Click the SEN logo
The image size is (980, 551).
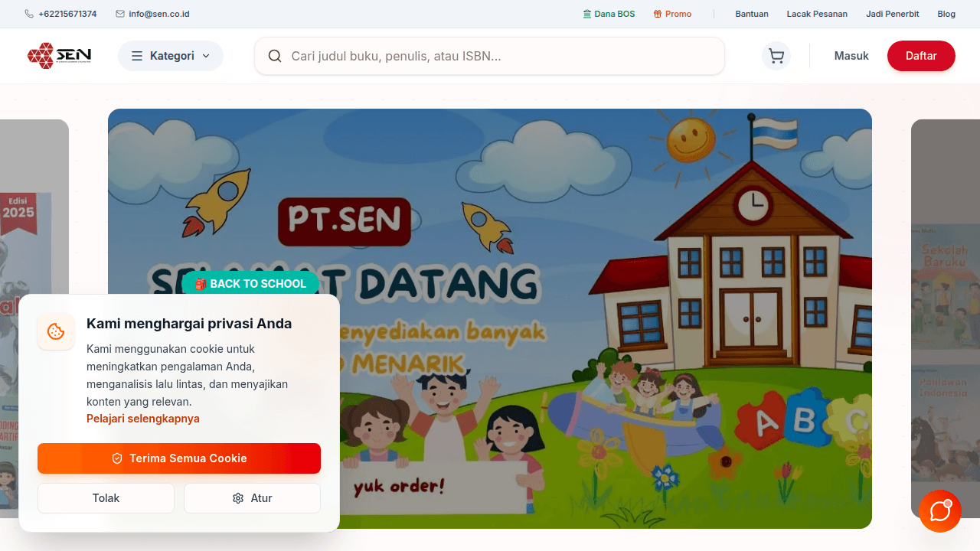pyautogui.click(x=60, y=56)
